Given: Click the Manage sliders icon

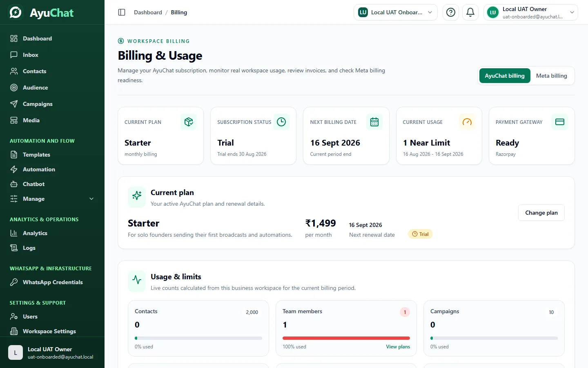Looking at the screenshot, I should 14,199.
